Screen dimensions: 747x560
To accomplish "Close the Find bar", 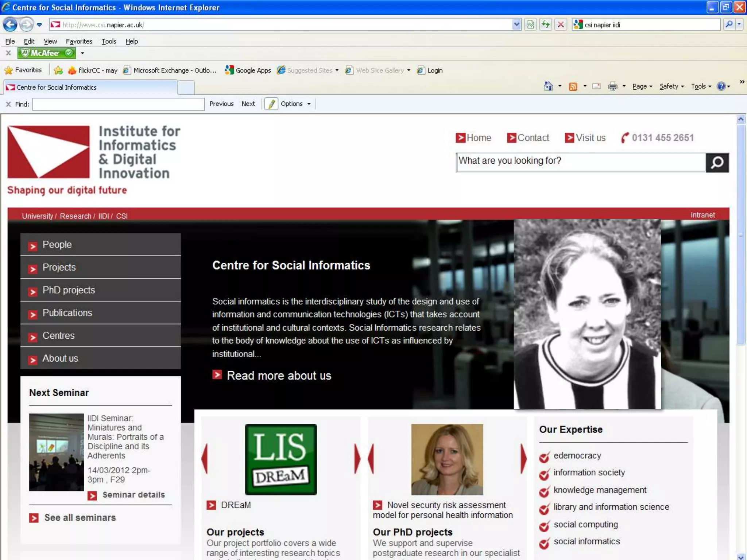I will pyautogui.click(x=8, y=104).
